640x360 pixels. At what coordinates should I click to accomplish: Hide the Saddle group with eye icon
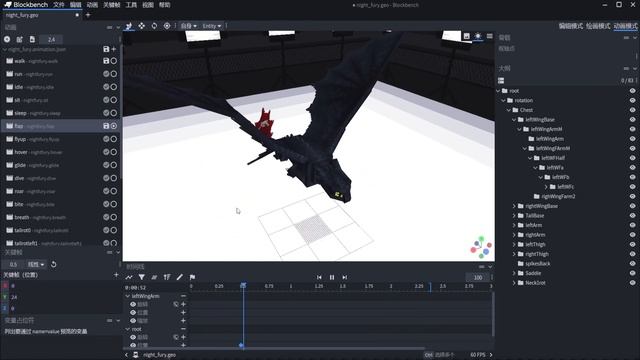tap(632, 273)
